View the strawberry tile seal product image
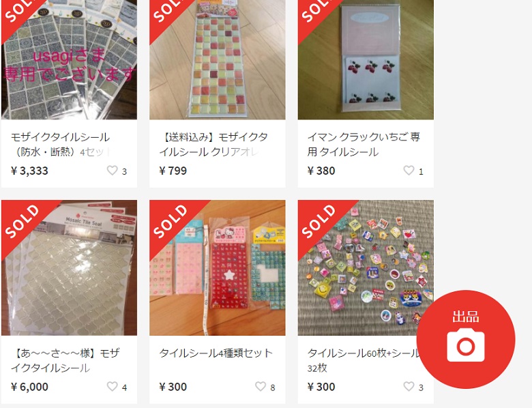532x408 pixels. pyautogui.click(x=366, y=60)
